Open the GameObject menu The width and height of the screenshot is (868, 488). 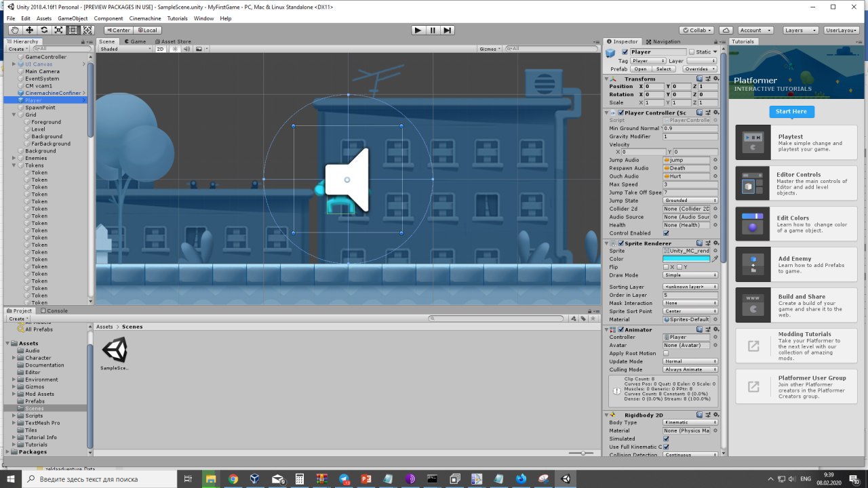[72, 18]
